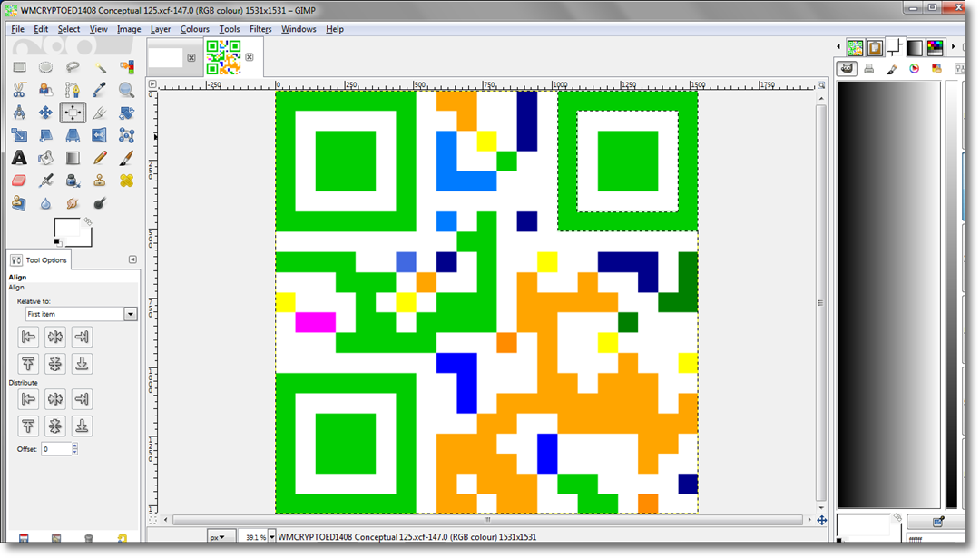
Task: Open the zoom percentage dropdown arrow
Action: (272, 537)
